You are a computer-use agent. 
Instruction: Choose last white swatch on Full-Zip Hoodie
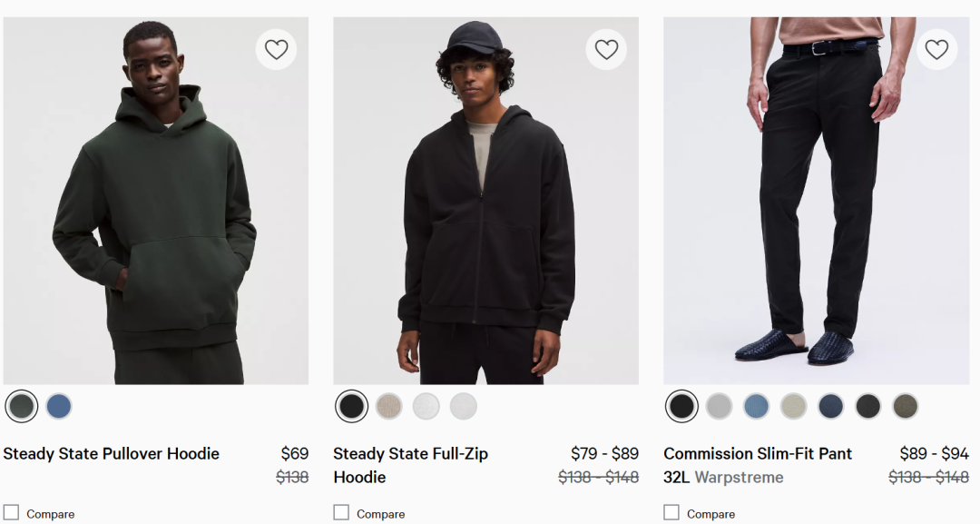coord(464,406)
